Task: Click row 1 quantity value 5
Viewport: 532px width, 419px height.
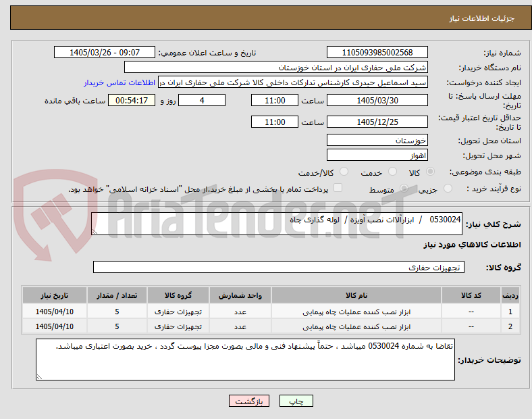Action: point(117,312)
